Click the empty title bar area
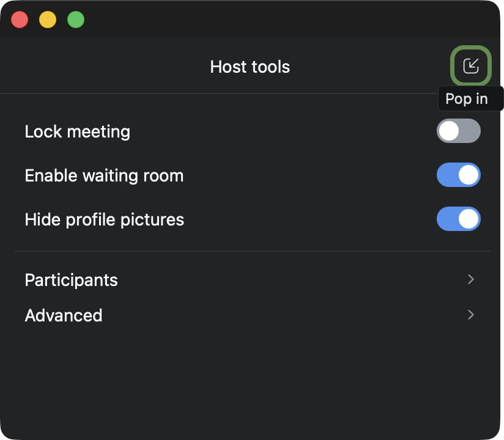 tap(275, 20)
